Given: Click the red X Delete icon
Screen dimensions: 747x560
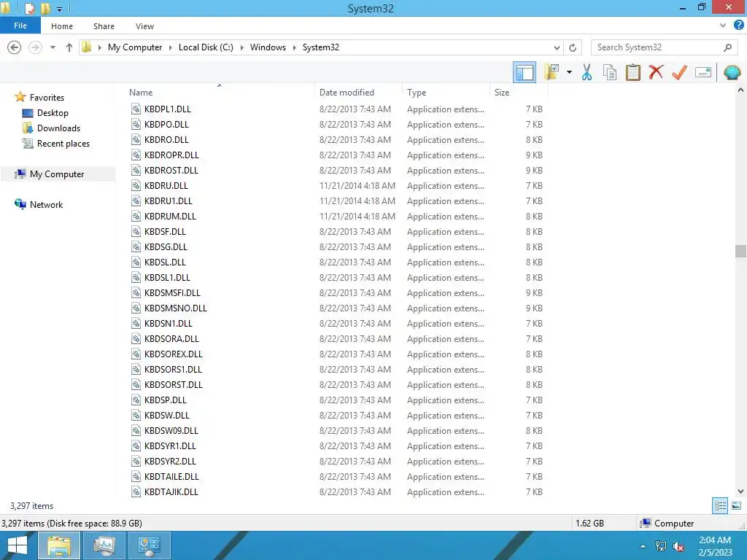Looking at the screenshot, I should click(656, 72).
